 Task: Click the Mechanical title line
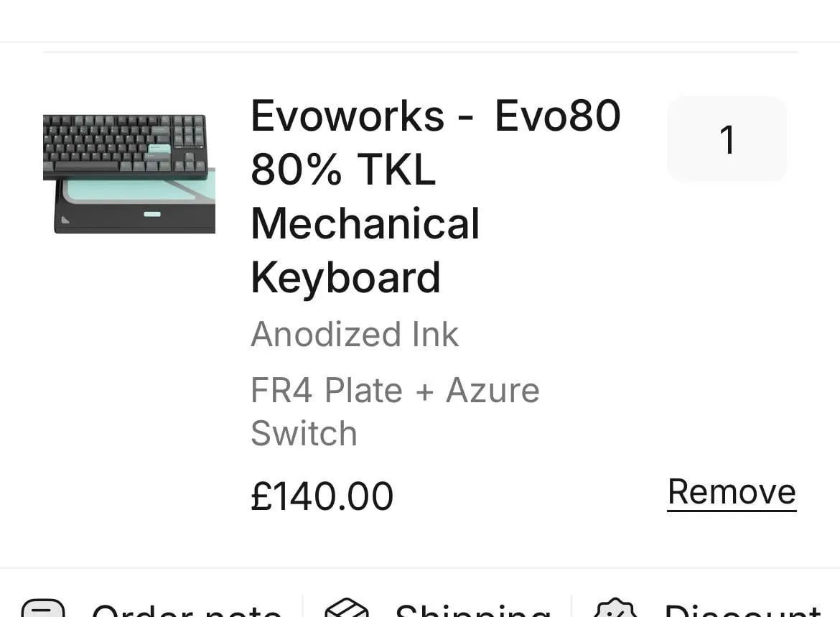pyautogui.click(x=365, y=223)
